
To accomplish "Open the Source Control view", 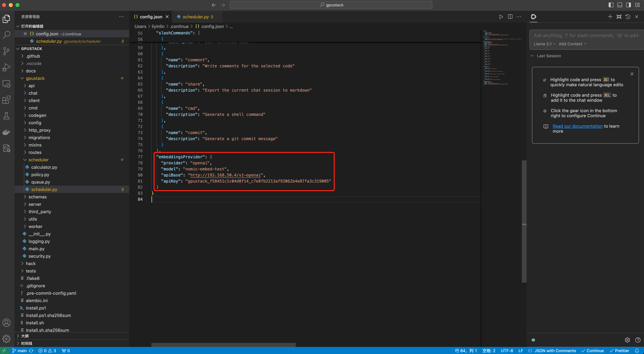I will click(x=7, y=51).
